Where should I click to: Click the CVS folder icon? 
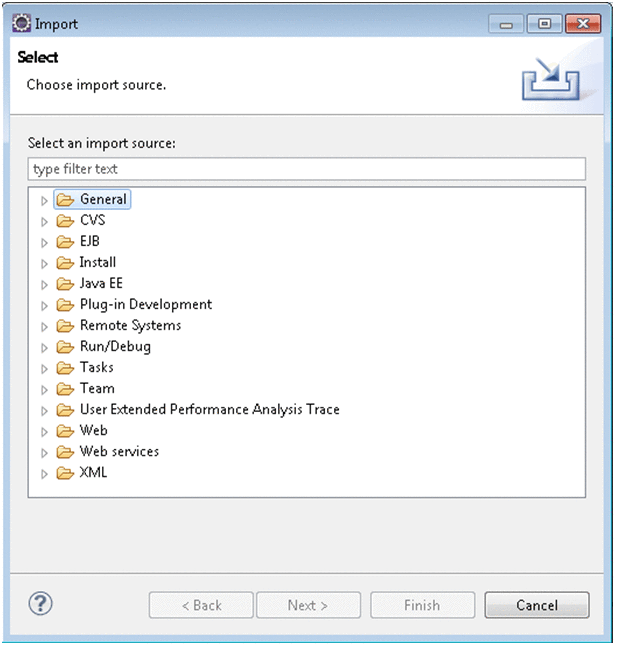pyautogui.click(x=65, y=221)
